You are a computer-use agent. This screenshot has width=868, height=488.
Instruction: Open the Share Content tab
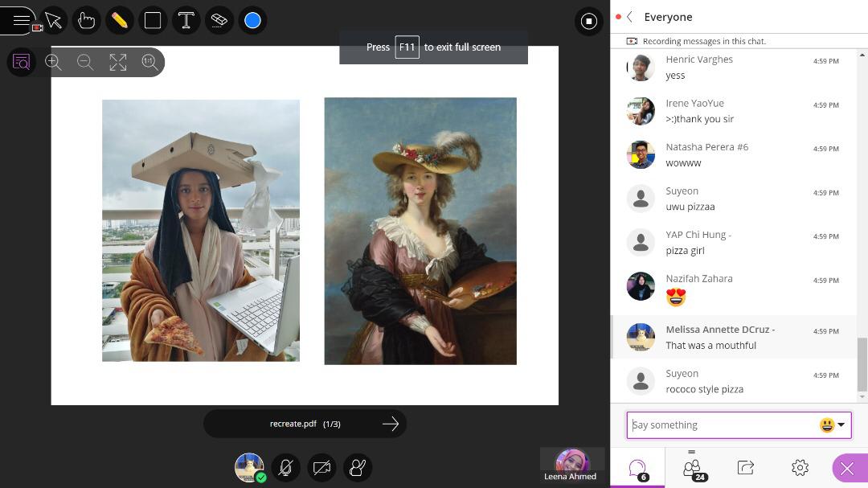coord(746,468)
